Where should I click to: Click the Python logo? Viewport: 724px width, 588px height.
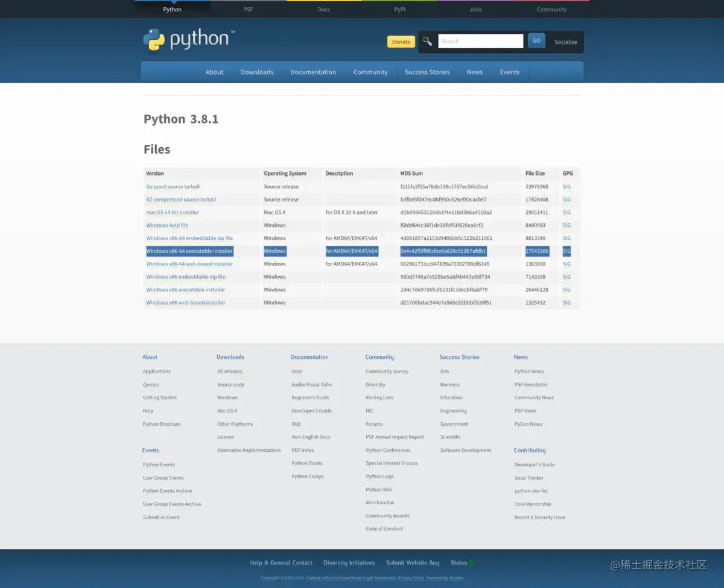click(x=188, y=40)
